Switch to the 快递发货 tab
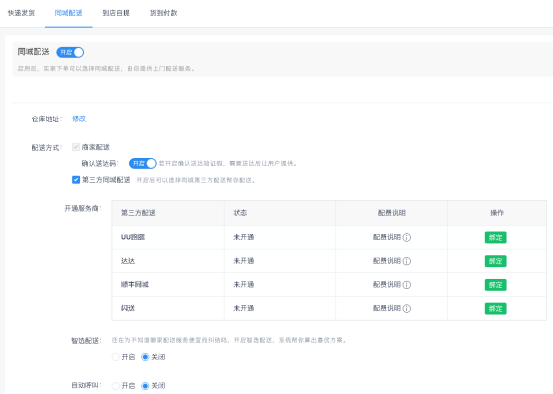This screenshot has height=394, width=553. click(22, 13)
